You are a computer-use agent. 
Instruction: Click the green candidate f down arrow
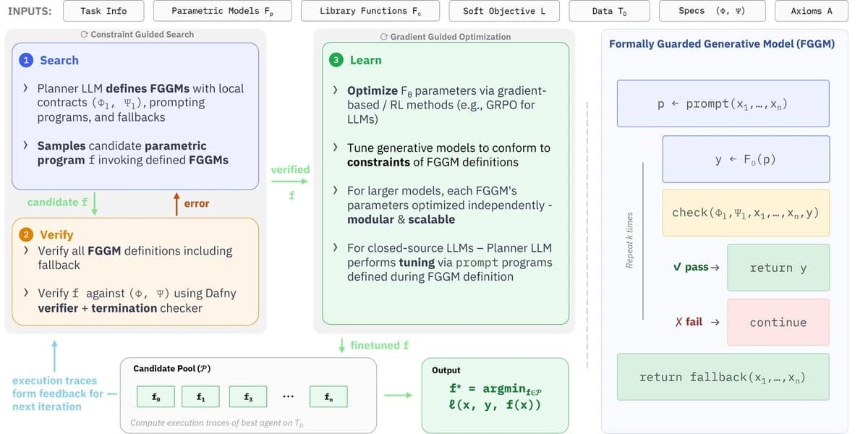click(95, 203)
